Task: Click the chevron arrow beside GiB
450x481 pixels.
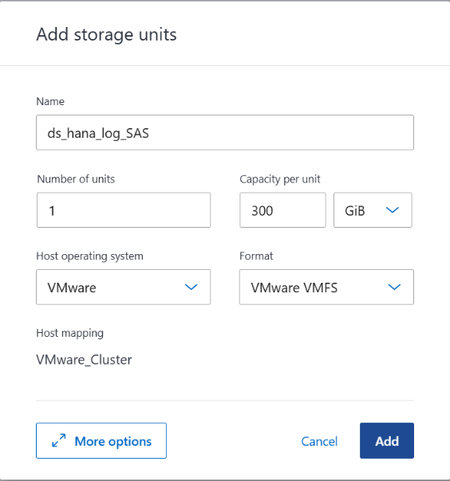Action: click(x=392, y=210)
